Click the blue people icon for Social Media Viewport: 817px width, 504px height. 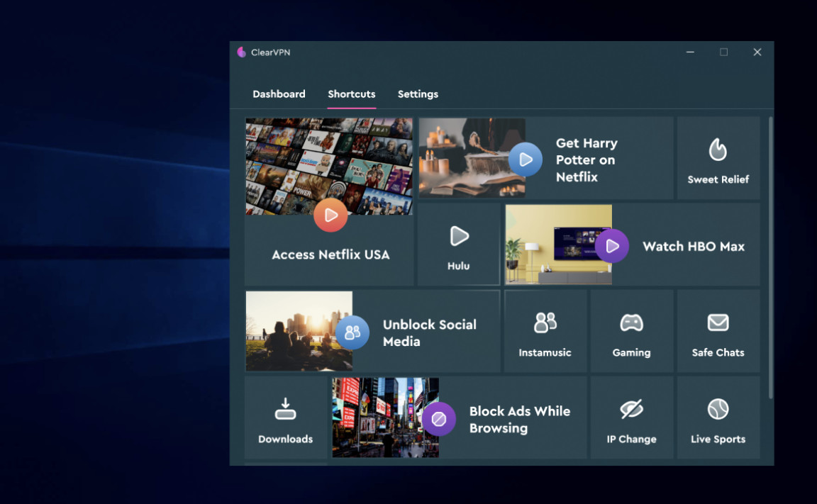(352, 332)
